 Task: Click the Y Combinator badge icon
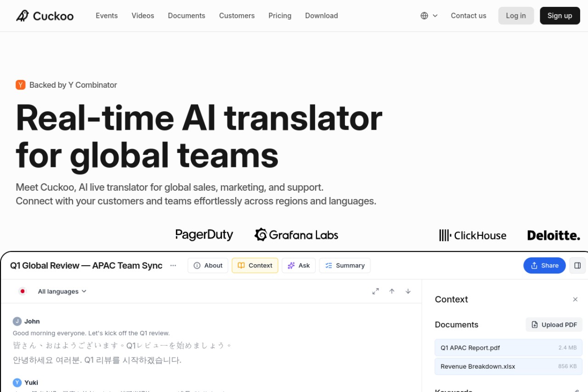click(x=21, y=85)
